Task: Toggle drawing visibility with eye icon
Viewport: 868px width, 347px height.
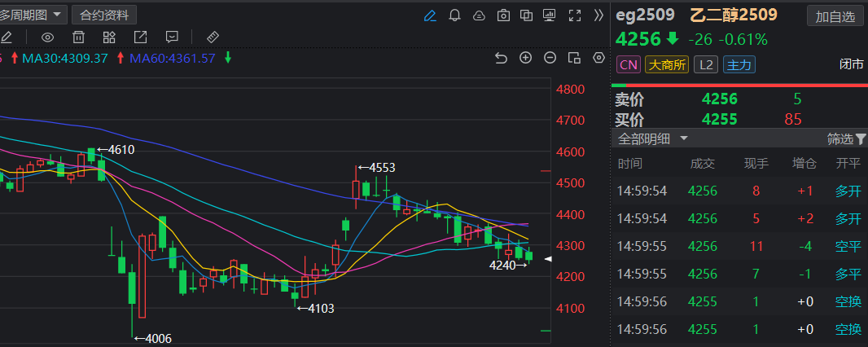Action: pos(47,37)
